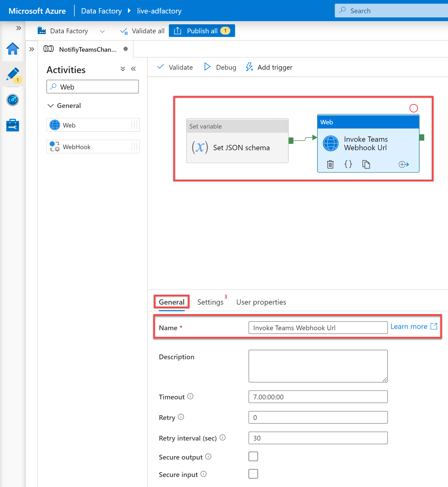Click the Activities search field
Viewport: 448px width, 487px height.
click(x=93, y=87)
